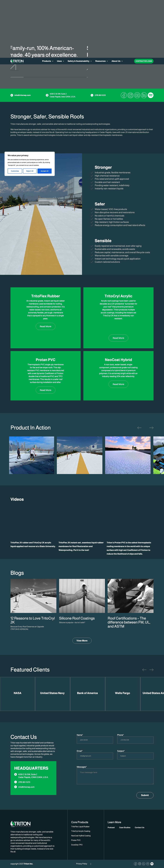
Task: Click Read More under TritoCryl Acrylic
Action: [x=118, y=338]
